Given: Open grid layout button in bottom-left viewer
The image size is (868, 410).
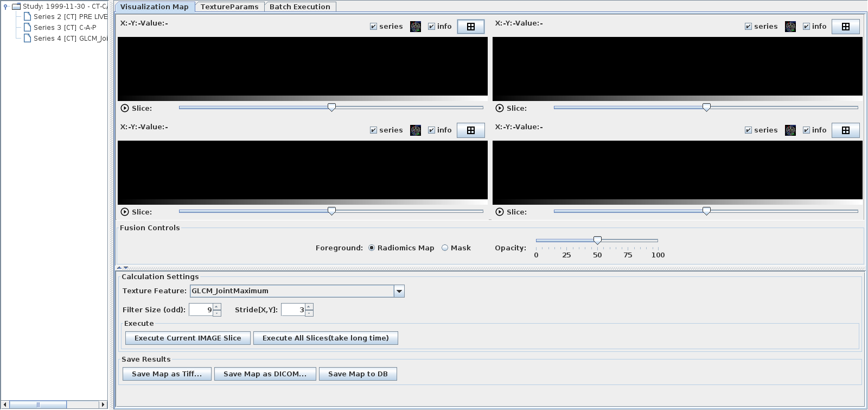Looking at the screenshot, I should tap(471, 130).
